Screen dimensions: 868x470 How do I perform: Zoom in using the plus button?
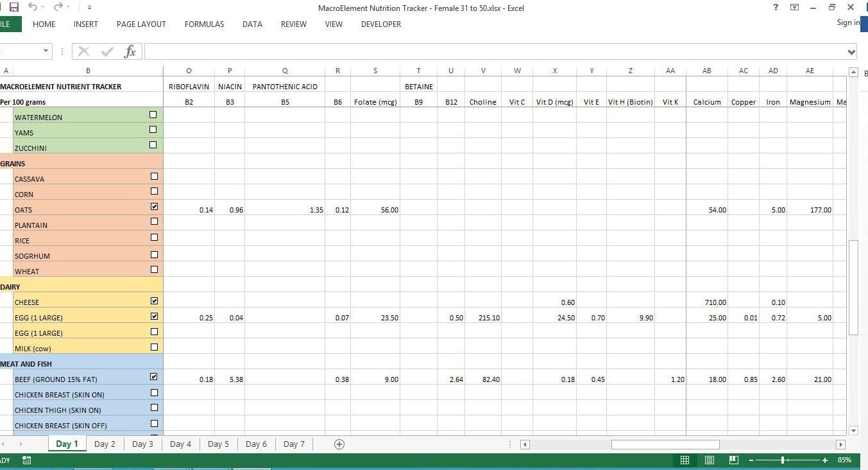click(825, 460)
